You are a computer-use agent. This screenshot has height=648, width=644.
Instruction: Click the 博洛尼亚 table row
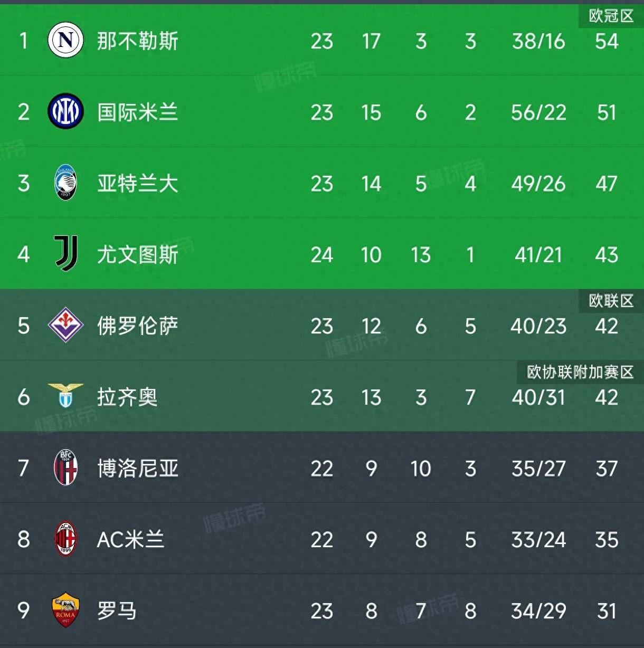tap(322, 469)
